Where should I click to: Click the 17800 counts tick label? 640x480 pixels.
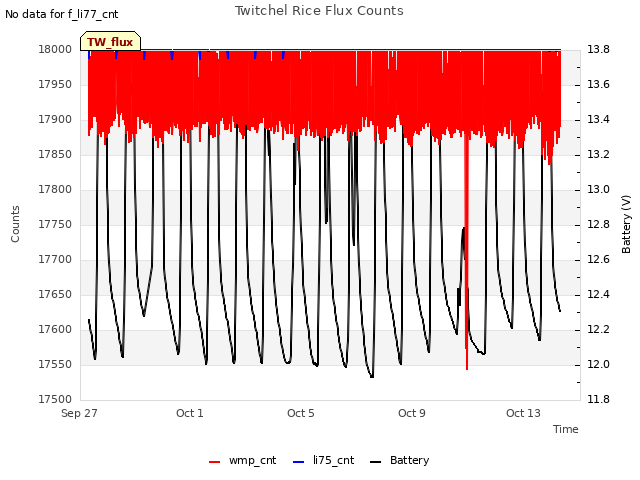click(55, 189)
